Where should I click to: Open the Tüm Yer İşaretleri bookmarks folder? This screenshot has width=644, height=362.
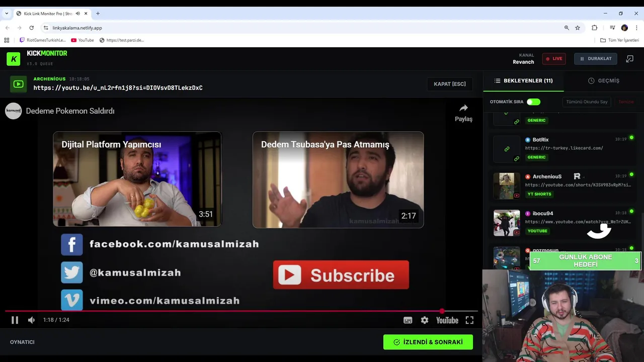tap(620, 40)
